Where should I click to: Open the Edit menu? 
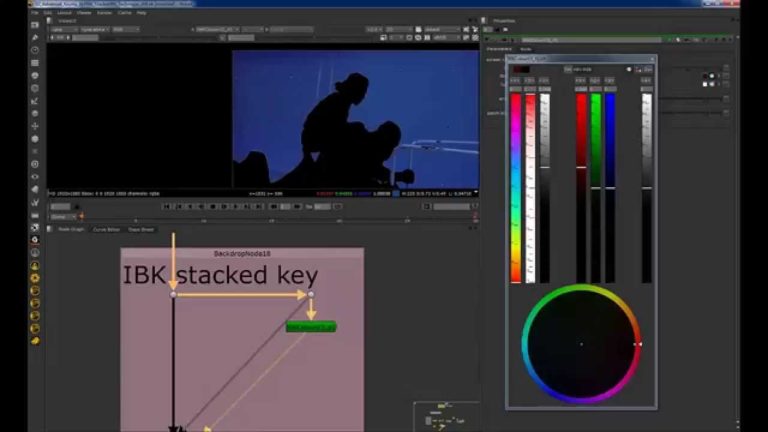click(48, 13)
